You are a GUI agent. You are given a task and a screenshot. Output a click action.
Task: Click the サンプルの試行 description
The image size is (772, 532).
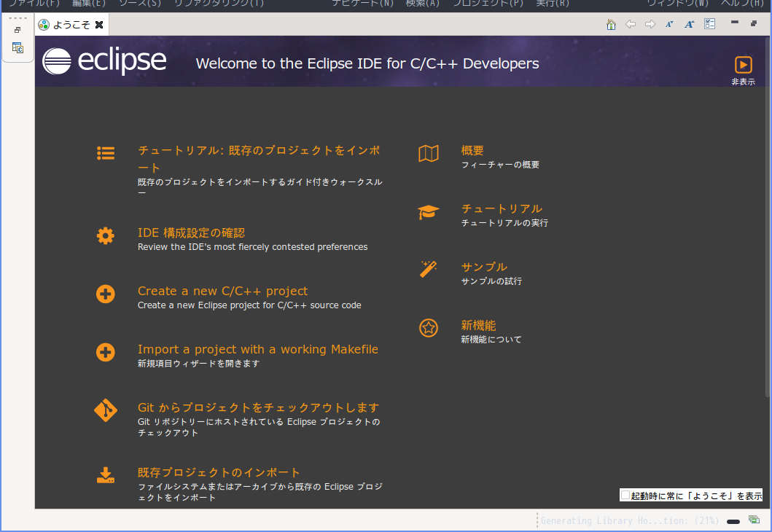tap(491, 281)
